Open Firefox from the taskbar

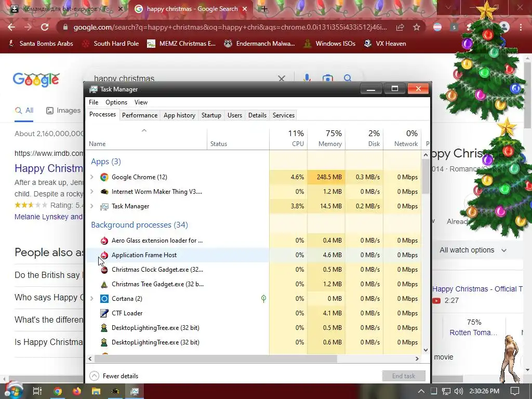point(77,391)
